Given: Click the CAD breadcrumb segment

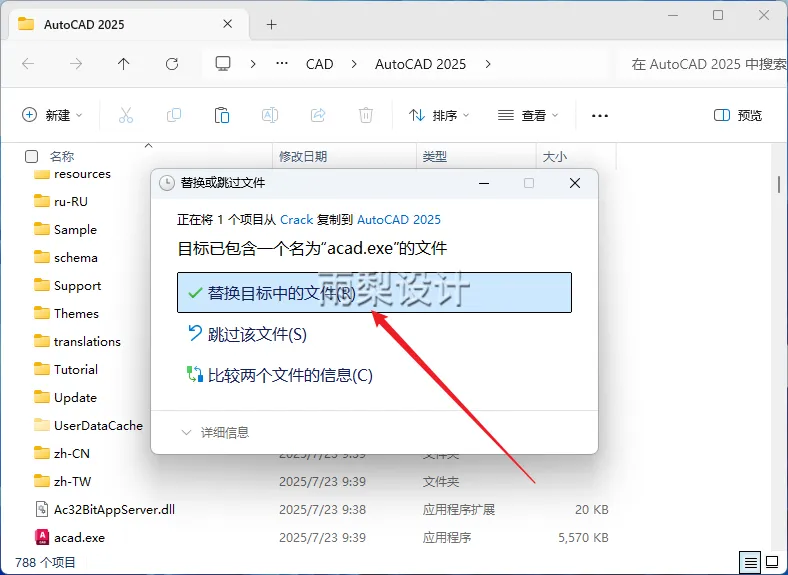Looking at the screenshot, I should (x=320, y=64).
